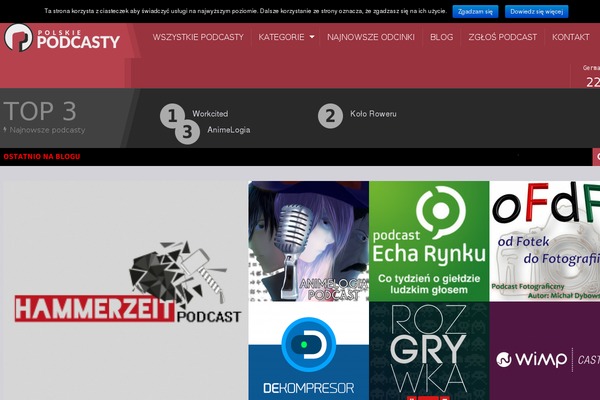Click the Ostatnio na blogu heading
Image resolution: width=600 pixels, height=400 pixels.
click(42, 157)
